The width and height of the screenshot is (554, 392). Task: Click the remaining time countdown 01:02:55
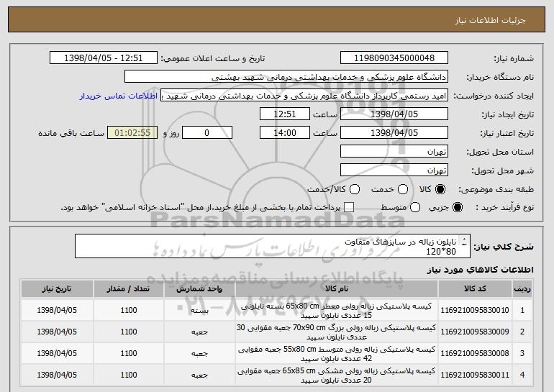point(132,133)
